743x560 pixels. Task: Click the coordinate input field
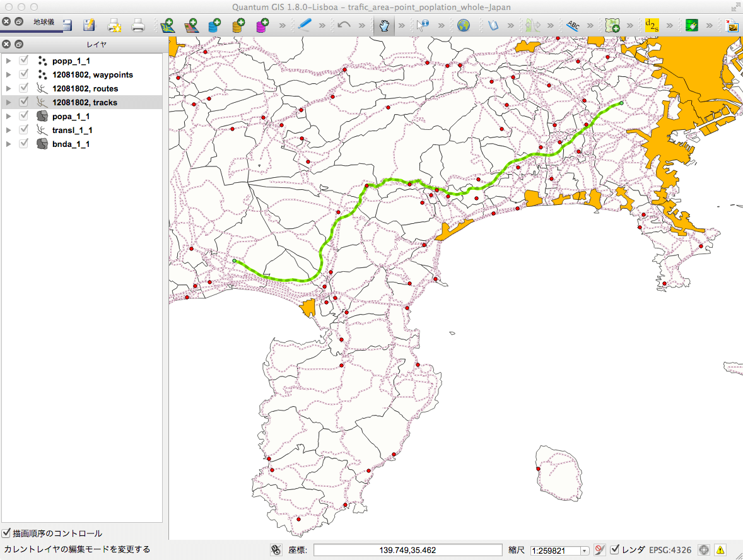(407, 550)
